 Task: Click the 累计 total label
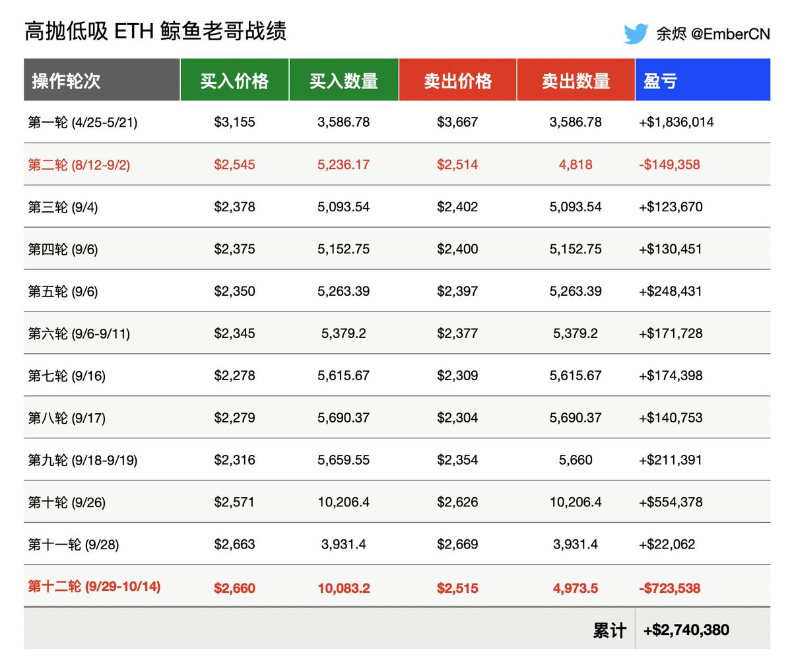tap(610, 629)
